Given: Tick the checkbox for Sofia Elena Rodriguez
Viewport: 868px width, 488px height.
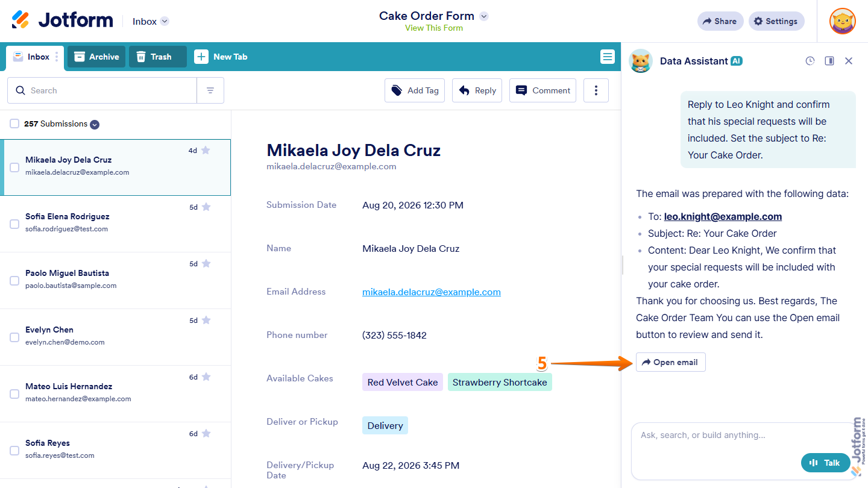Looking at the screenshot, I should (14, 224).
